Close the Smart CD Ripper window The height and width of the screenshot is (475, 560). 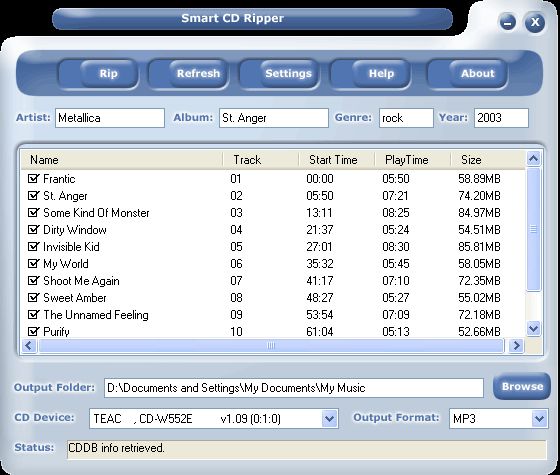535,22
